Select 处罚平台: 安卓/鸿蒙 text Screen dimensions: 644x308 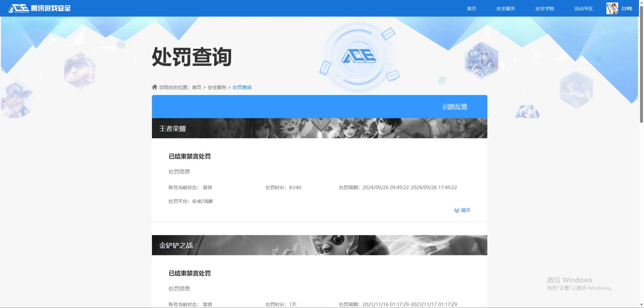click(x=191, y=201)
